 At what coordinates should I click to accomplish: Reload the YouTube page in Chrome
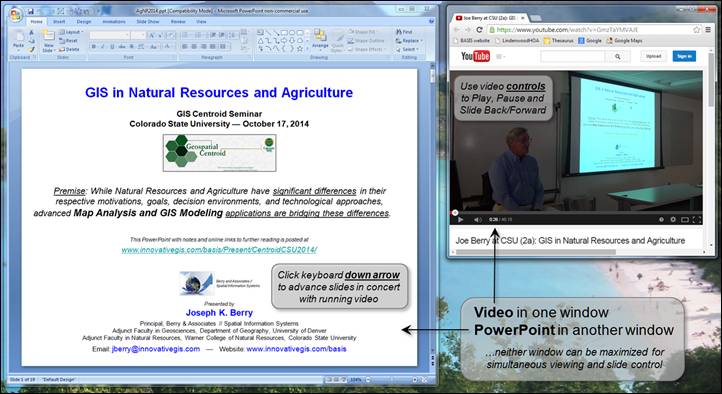pos(479,29)
